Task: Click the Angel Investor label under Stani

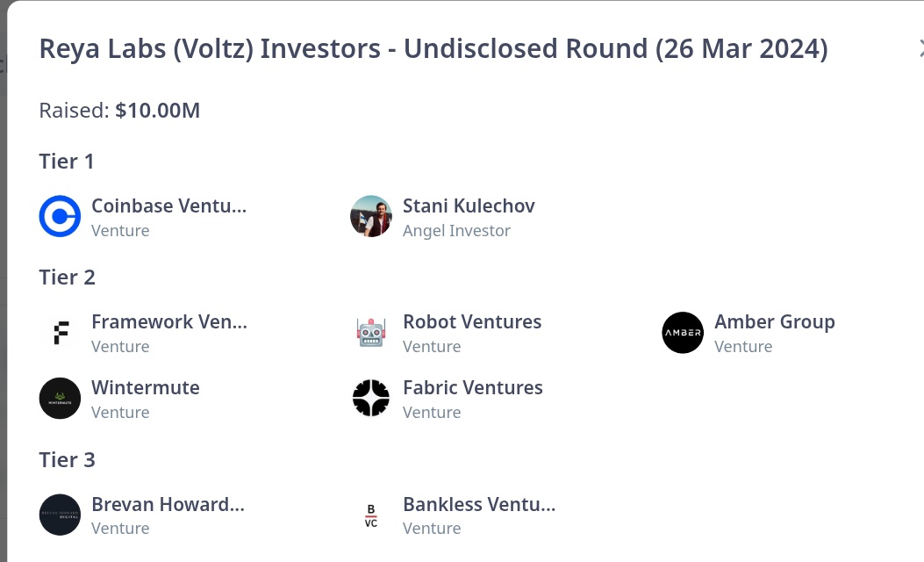Action: [456, 231]
